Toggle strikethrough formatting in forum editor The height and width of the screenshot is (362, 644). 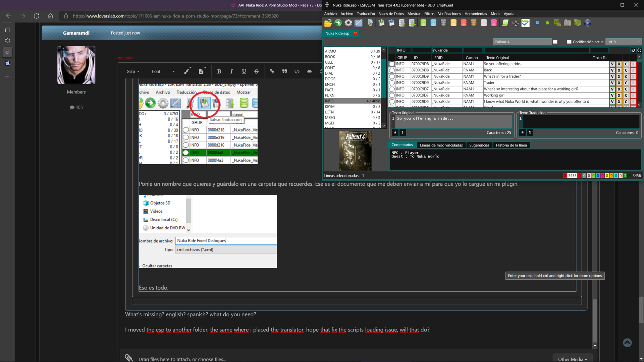256,71
